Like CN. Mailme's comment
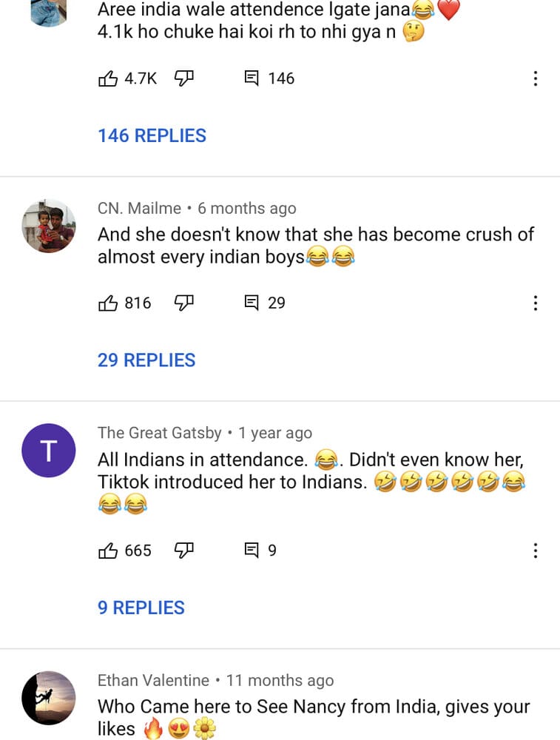The image size is (560, 740). coord(107,303)
